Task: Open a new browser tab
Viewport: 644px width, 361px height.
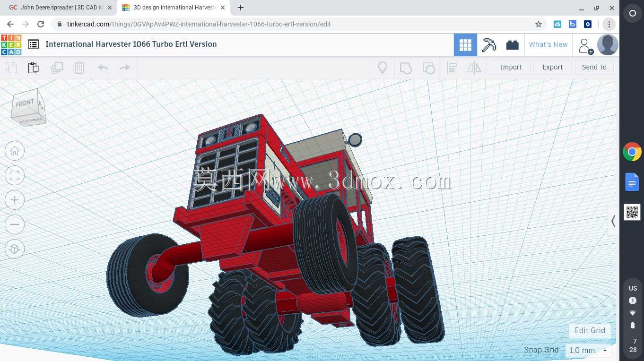Action: click(x=241, y=8)
